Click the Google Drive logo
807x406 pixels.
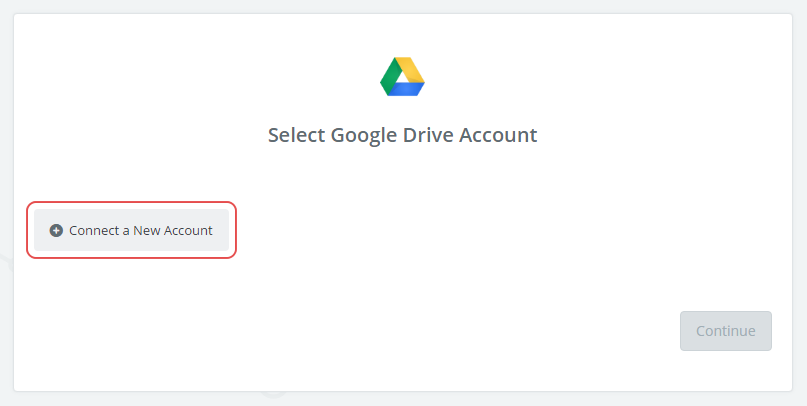tap(403, 77)
